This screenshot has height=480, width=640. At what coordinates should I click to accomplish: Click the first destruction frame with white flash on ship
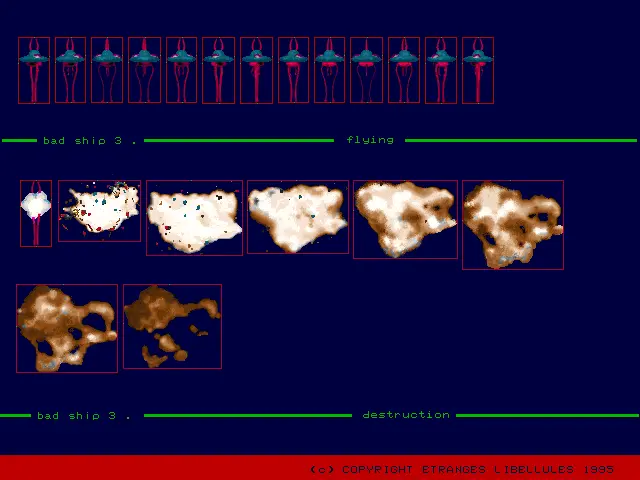click(x=36, y=213)
